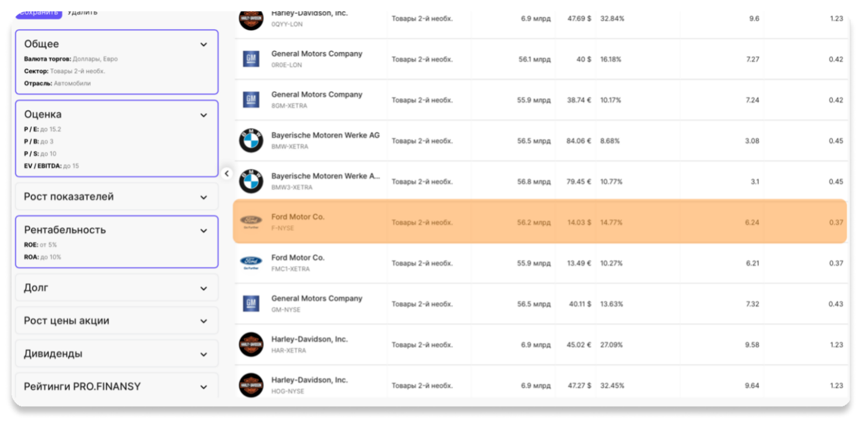Open the Дивиденды filter section
The height and width of the screenshot is (432, 868).
[x=204, y=354]
